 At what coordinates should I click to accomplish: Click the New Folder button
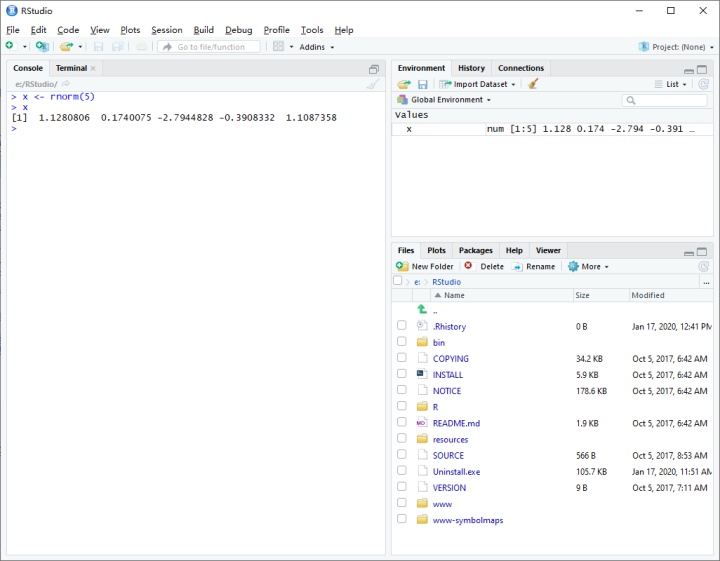[x=425, y=266]
